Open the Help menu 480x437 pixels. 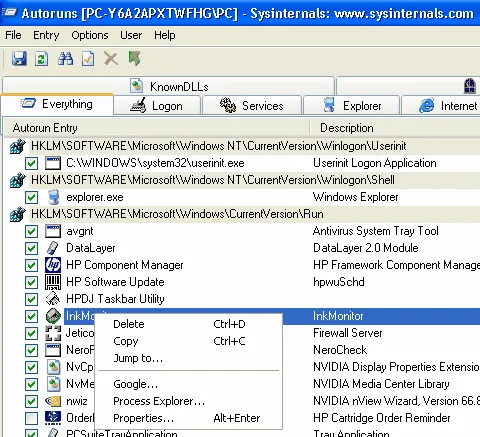(x=165, y=35)
